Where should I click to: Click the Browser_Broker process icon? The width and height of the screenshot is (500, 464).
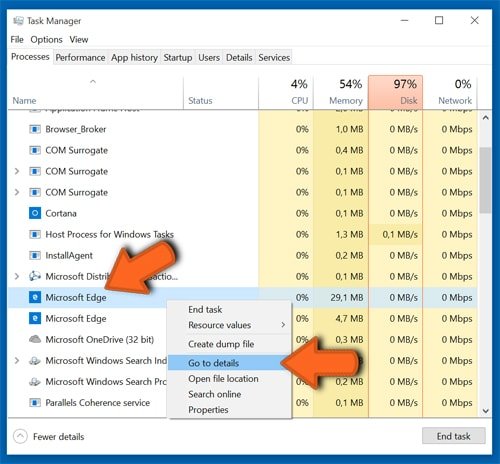click(35, 129)
